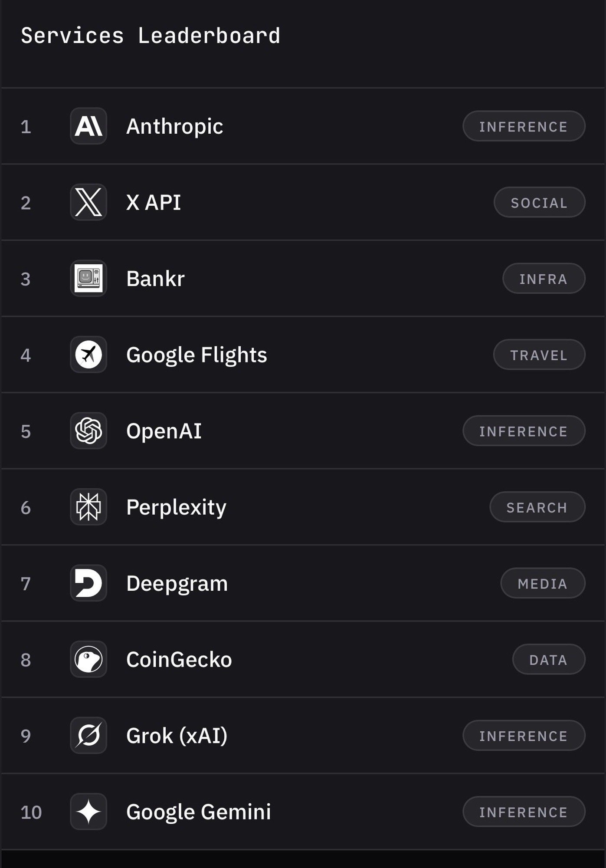Select the TRAVEL category tag

coord(539,355)
